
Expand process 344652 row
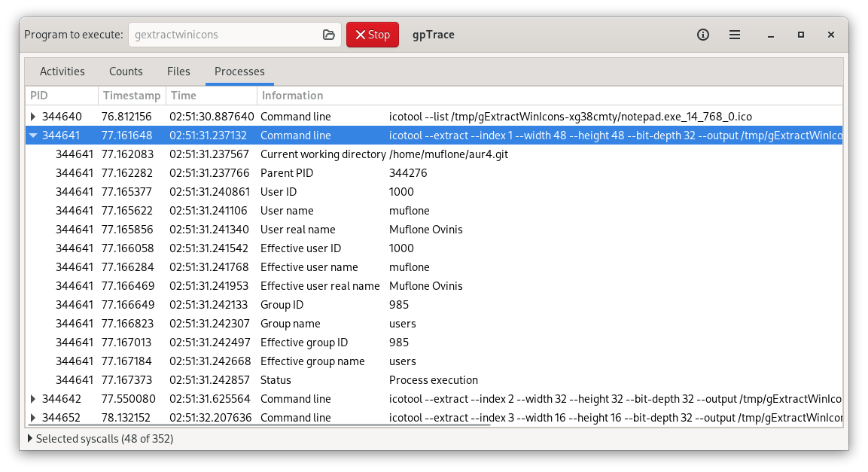(x=32, y=418)
